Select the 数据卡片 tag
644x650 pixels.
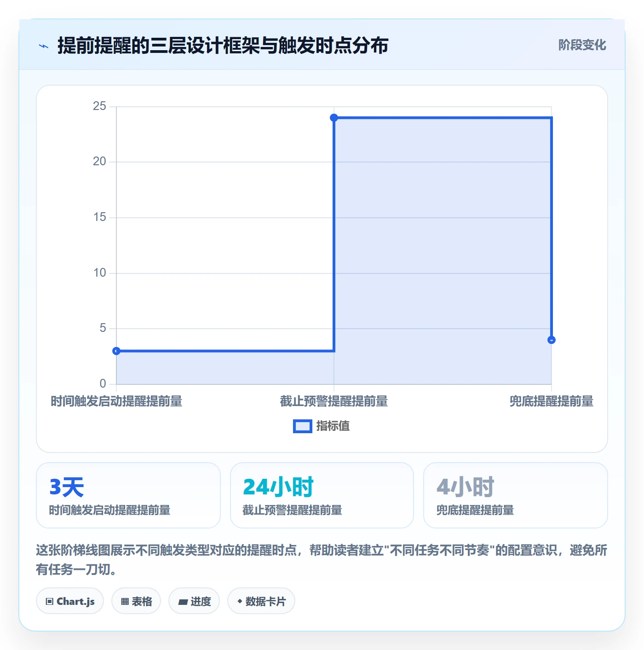tap(261, 601)
